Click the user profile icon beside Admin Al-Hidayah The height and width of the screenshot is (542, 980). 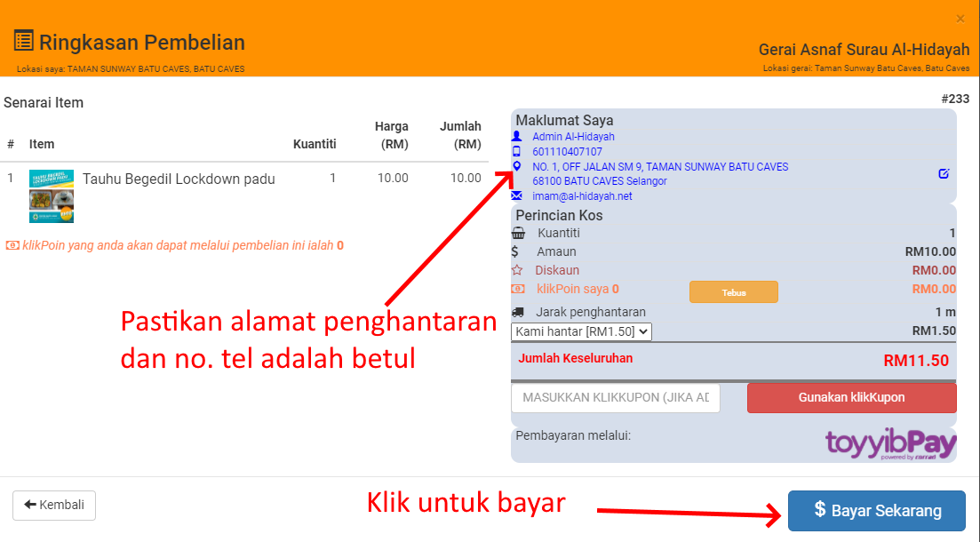point(517,137)
